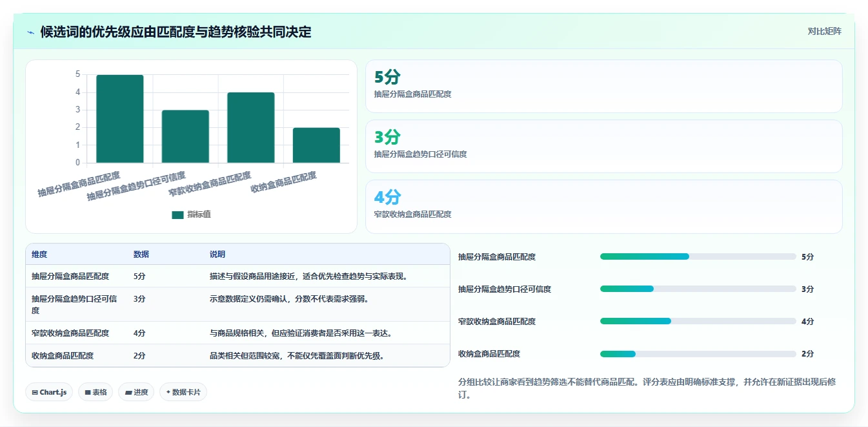Click the 窄款收纳盒商品匹配度 chart bar
This screenshot has height=427, width=868.
(250, 127)
